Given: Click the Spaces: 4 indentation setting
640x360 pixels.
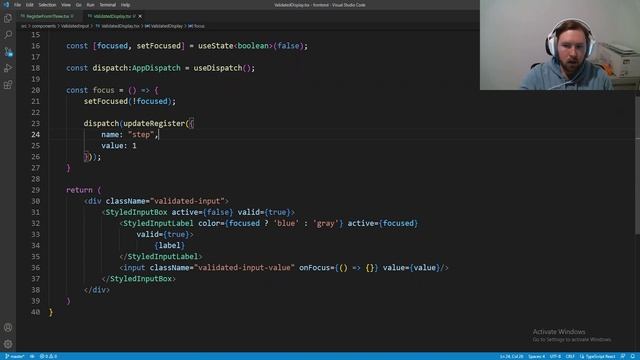Looking at the screenshot, I should click(x=536, y=356).
